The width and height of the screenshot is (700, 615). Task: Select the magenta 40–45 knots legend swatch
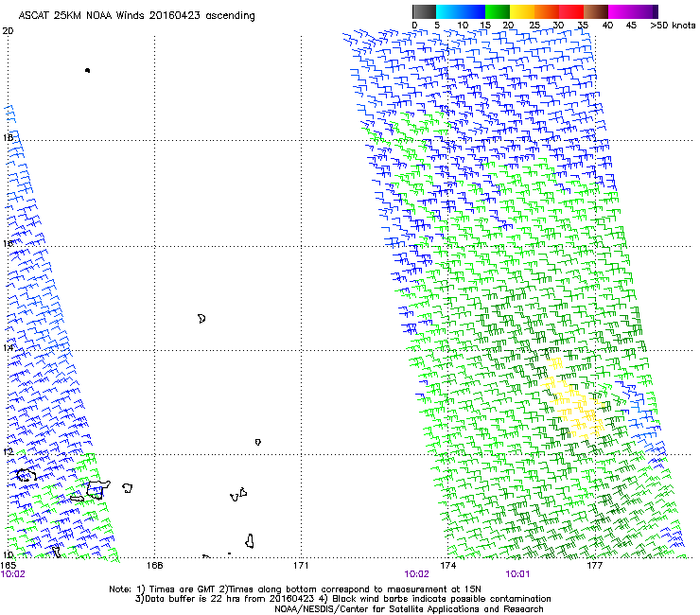[621, 11]
